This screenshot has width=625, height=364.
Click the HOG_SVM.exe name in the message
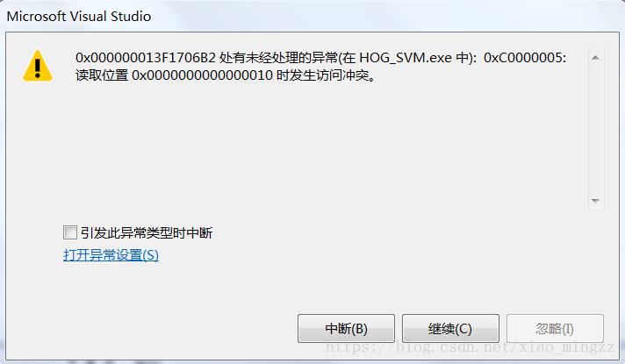(x=406, y=58)
